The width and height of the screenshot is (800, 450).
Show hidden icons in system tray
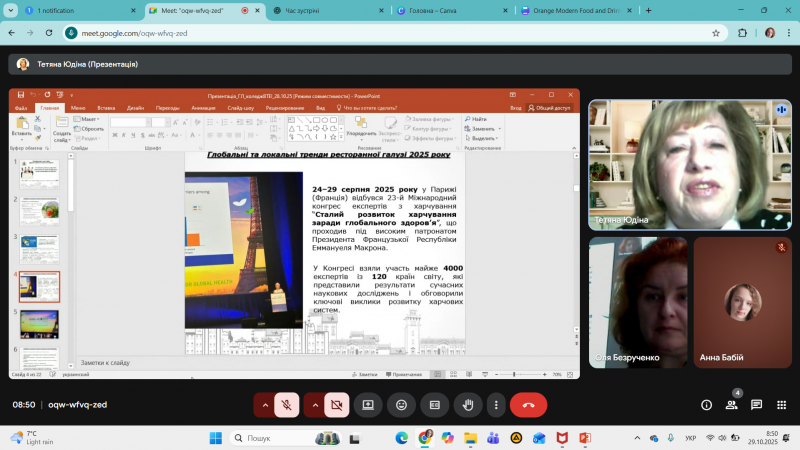(x=639, y=438)
